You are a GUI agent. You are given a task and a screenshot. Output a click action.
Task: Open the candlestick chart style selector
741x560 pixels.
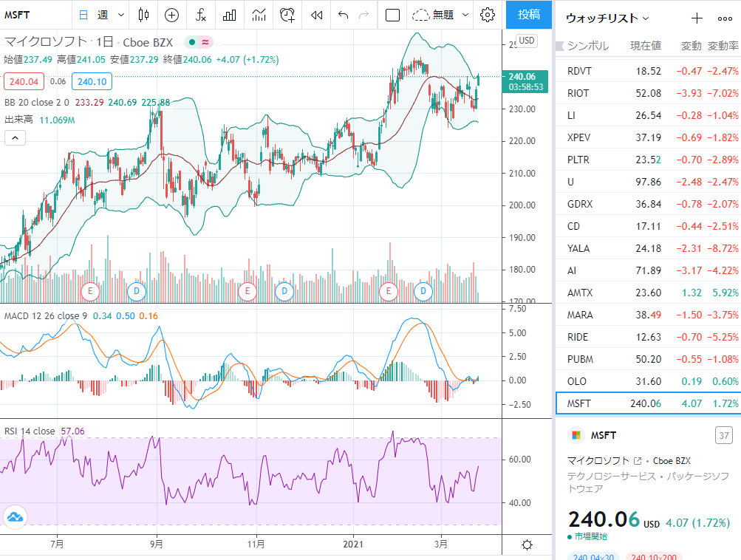coord(143,15)
